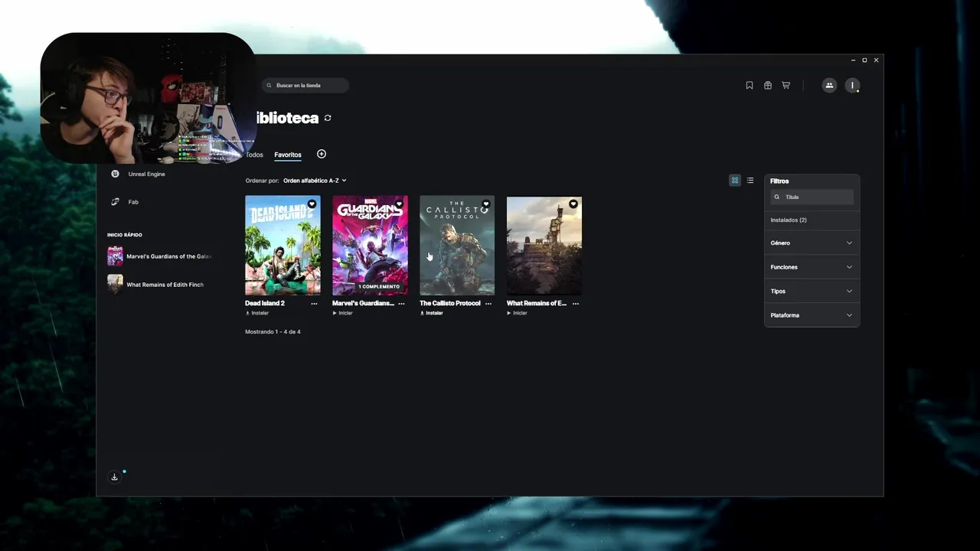Select the Favoritos tab
Screen dimensions: 980x551
tap(288, 155)
